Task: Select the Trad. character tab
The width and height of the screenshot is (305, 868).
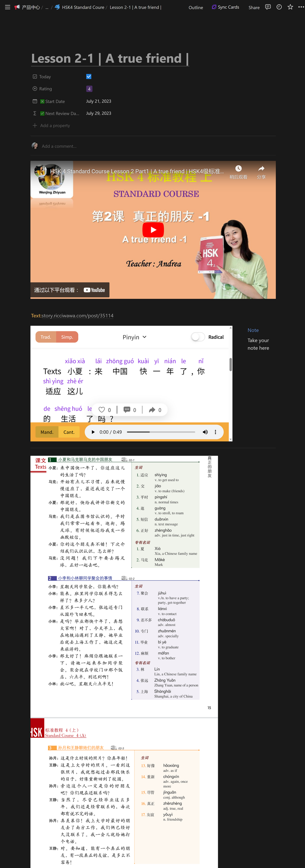Action: [x=46, y=337]
